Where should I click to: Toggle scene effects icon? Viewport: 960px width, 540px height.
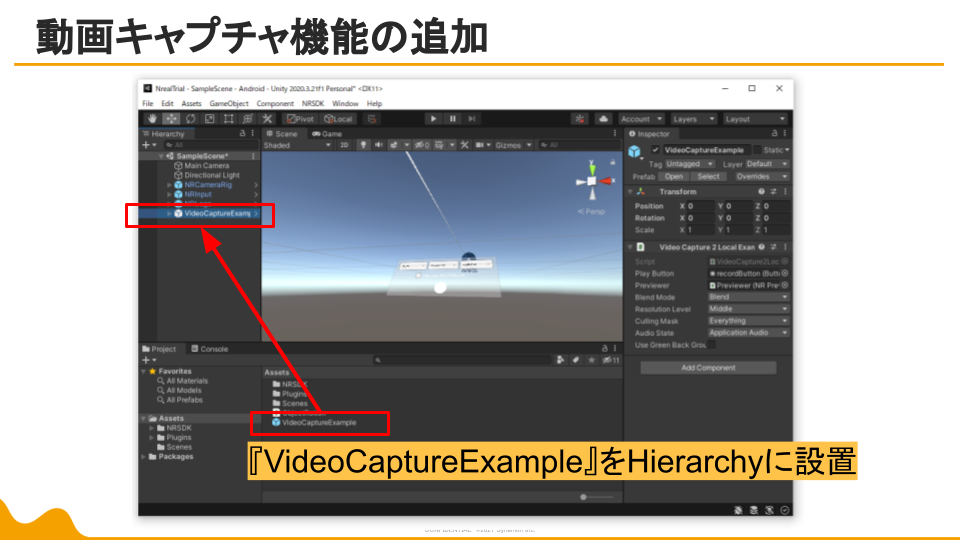click(x=394, y=145)
